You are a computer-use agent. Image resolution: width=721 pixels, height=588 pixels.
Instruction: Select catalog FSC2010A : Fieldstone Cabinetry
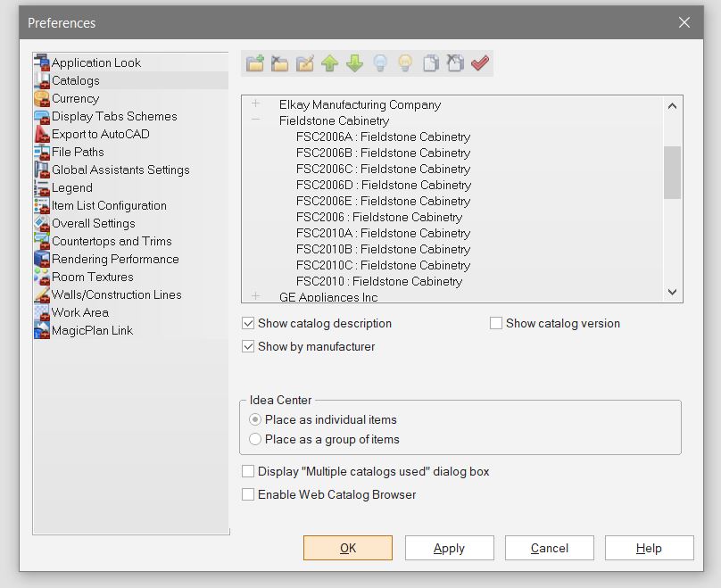click(384, 233)
